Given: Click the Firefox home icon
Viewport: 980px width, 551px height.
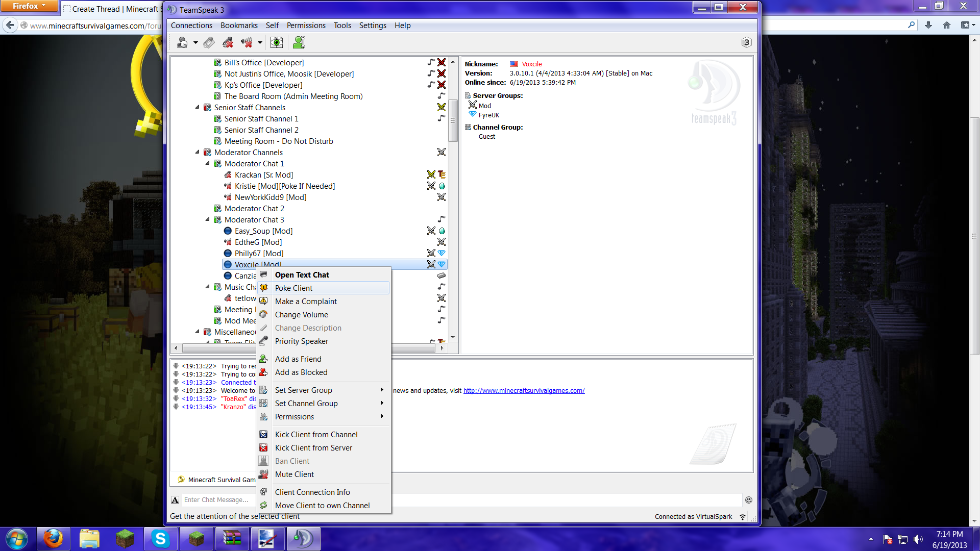Looking at the screenshot, I should [x=947, y=25].
